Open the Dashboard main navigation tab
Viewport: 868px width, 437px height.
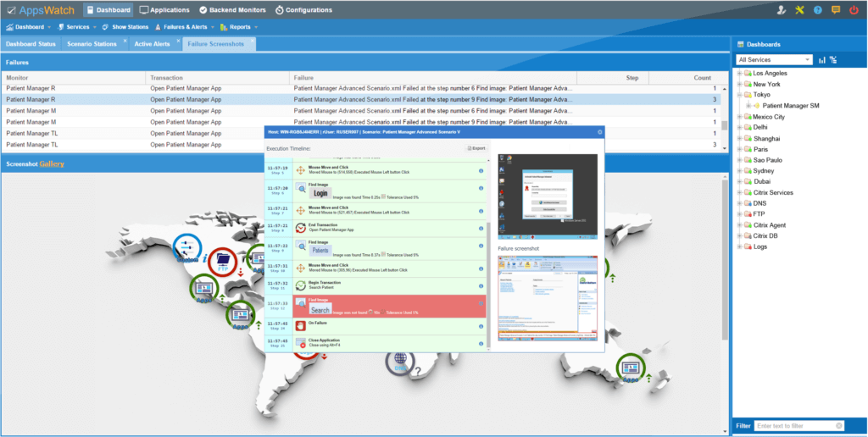click(x=108, y=10)
